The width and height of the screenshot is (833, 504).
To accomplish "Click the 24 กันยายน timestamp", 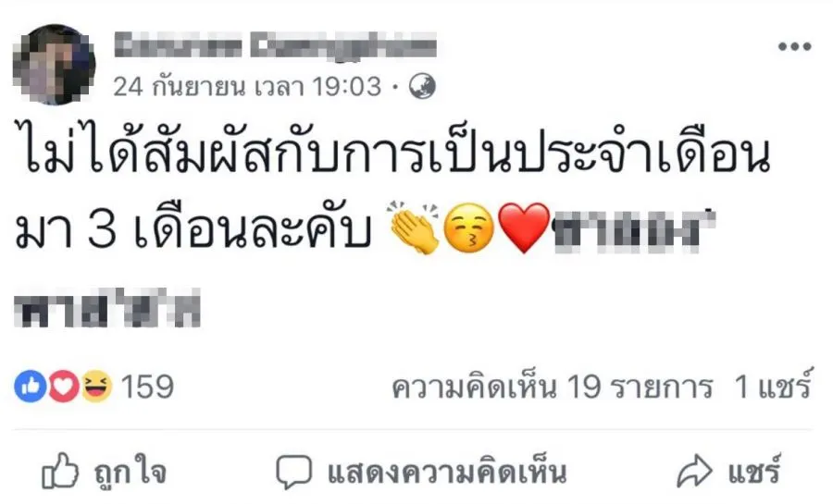I will [247, 87].
